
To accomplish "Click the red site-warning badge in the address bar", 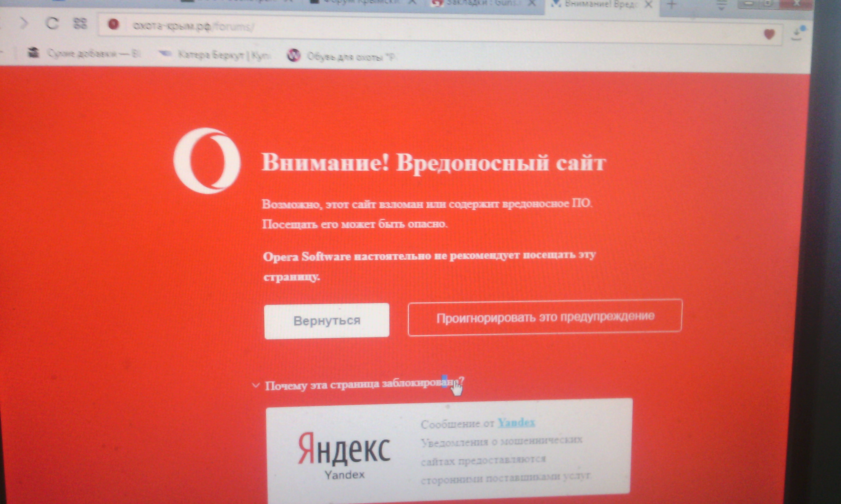I will (113, 24).
